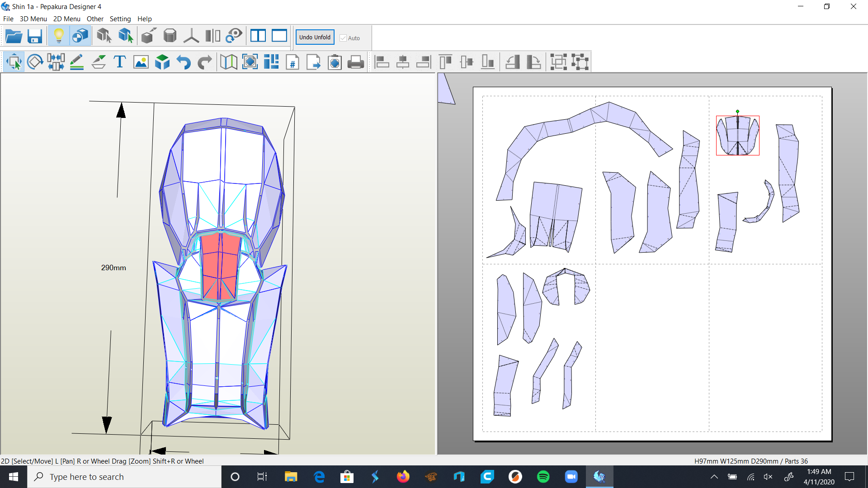Toggle the 3D axis display icon
This screenshot has width=868, height=488.
(191, 36)
